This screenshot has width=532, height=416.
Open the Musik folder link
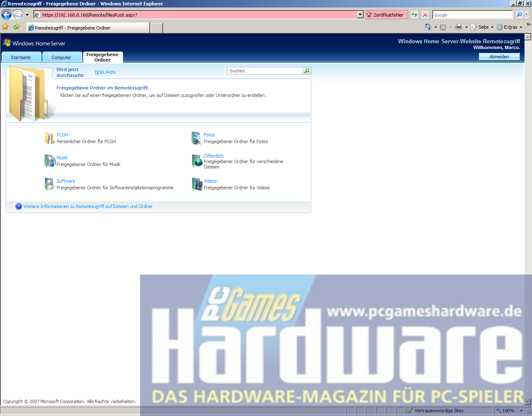click(62, 158)
